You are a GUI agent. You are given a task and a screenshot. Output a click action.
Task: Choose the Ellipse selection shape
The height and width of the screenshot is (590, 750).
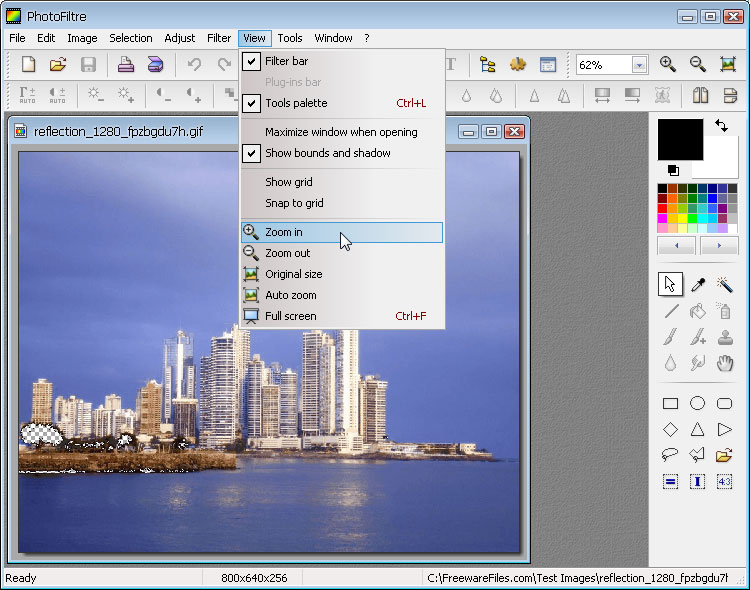(x=697, y=403)
